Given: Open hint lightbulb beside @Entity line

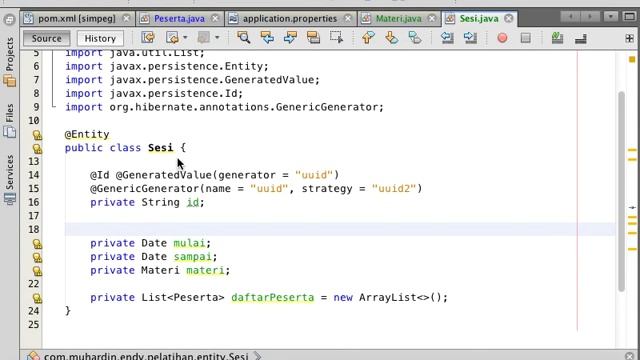Looking at the screenshot, I should click(x=37, y=135).
